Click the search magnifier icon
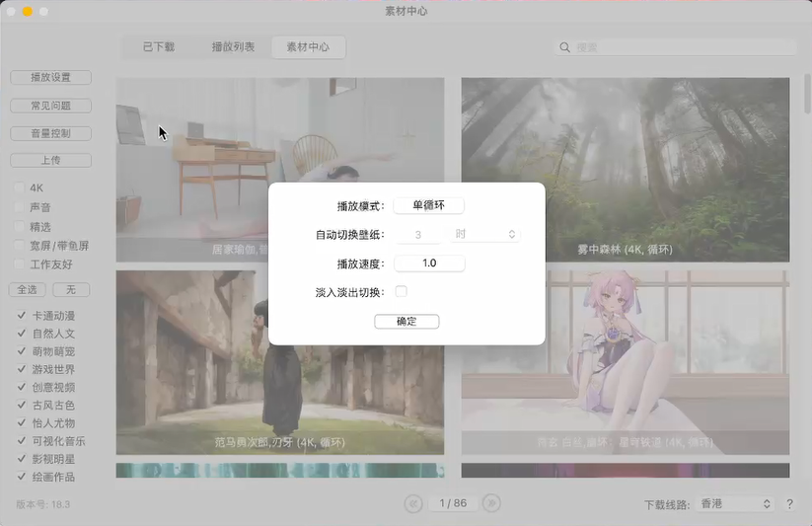This screenshot has width=812, height=526. tap(565, 47)
